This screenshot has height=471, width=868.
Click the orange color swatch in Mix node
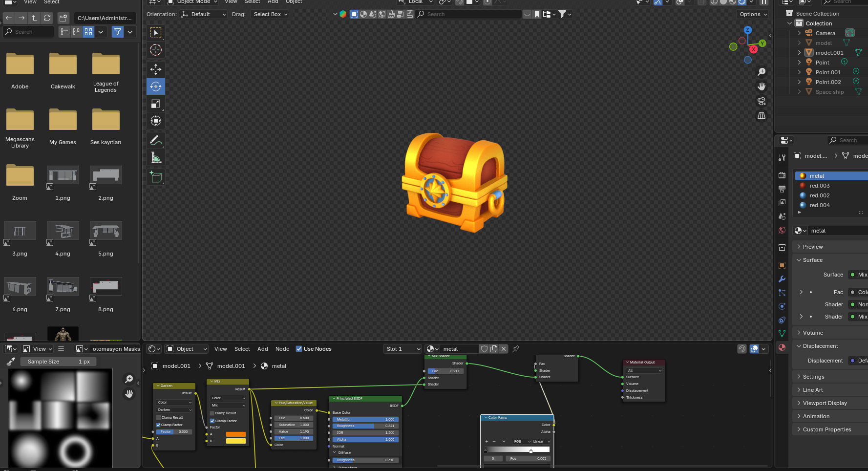(x=235, y=434)
